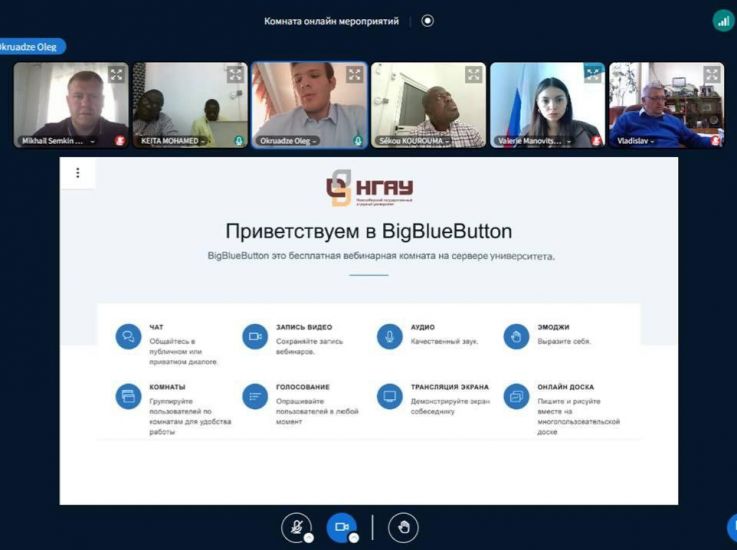Select Okruadze Oleg's webcam video tile
Image resolution: width=737 pixels, height=550 pixels.
(309, 102)
